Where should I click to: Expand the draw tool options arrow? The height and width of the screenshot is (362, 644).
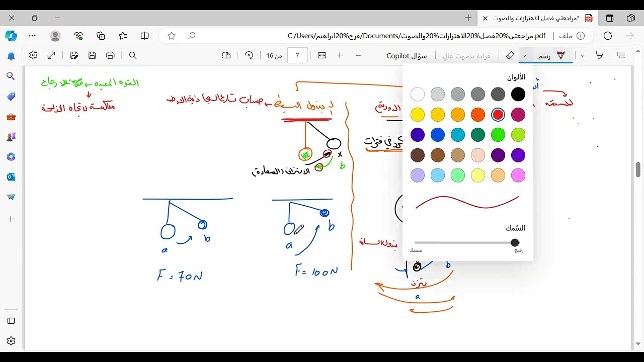pos(524,55)
